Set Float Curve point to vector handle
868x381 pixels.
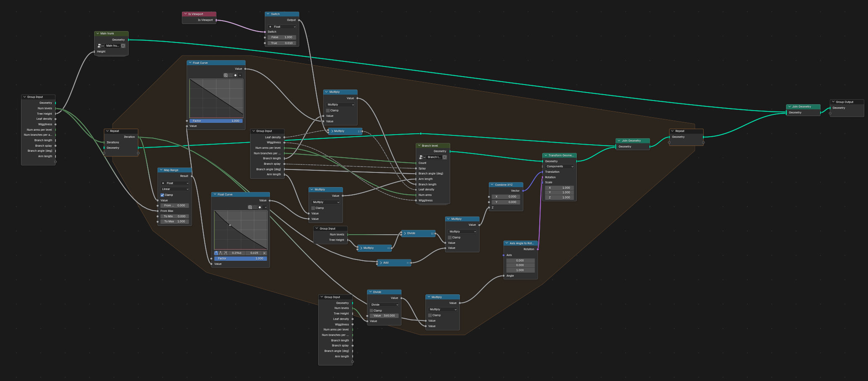221,253
